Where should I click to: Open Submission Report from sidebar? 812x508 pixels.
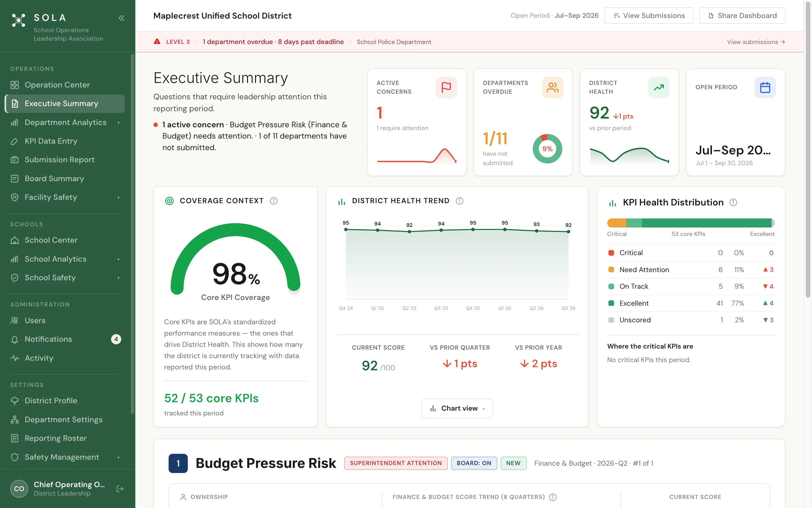coord(64,159)
